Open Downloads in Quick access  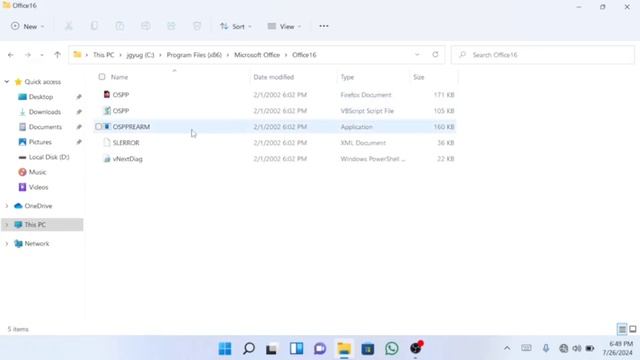44,112
